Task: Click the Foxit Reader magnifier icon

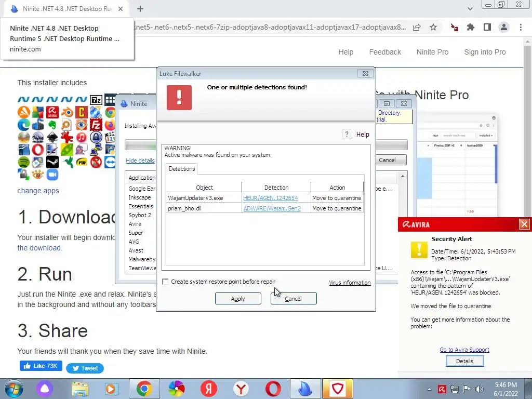Action: (67, 125)
